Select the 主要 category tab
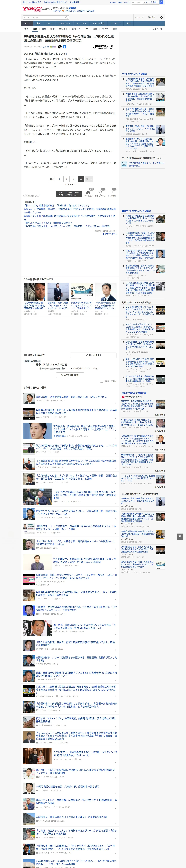 [x=26, y=29]
